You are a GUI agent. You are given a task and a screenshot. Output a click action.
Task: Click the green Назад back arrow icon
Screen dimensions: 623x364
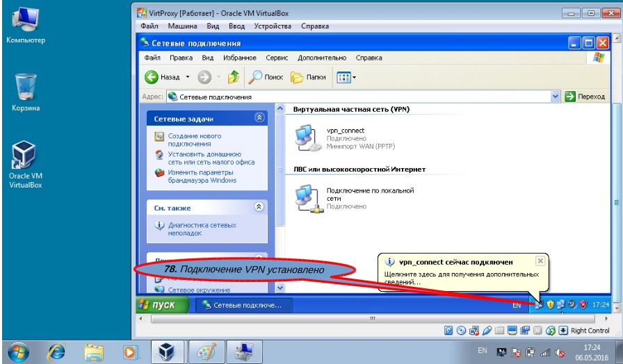click(x=152, y=77)
